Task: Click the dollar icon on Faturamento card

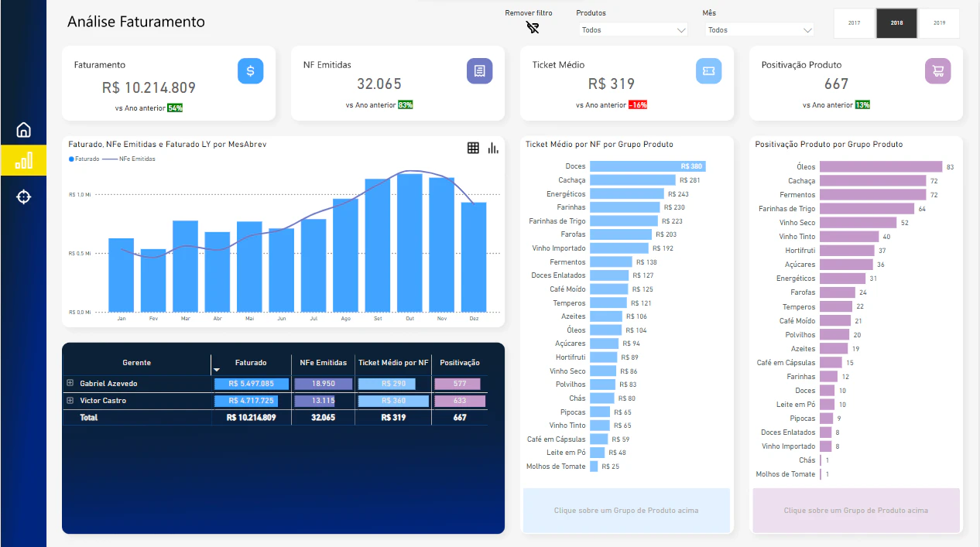Action: (x=250, y=71)
